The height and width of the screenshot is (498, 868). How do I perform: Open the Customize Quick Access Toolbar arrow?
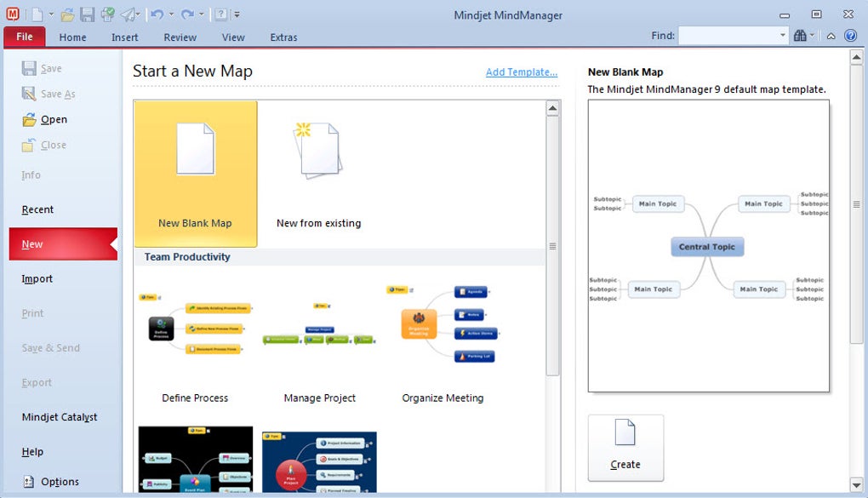pos(237,15)
